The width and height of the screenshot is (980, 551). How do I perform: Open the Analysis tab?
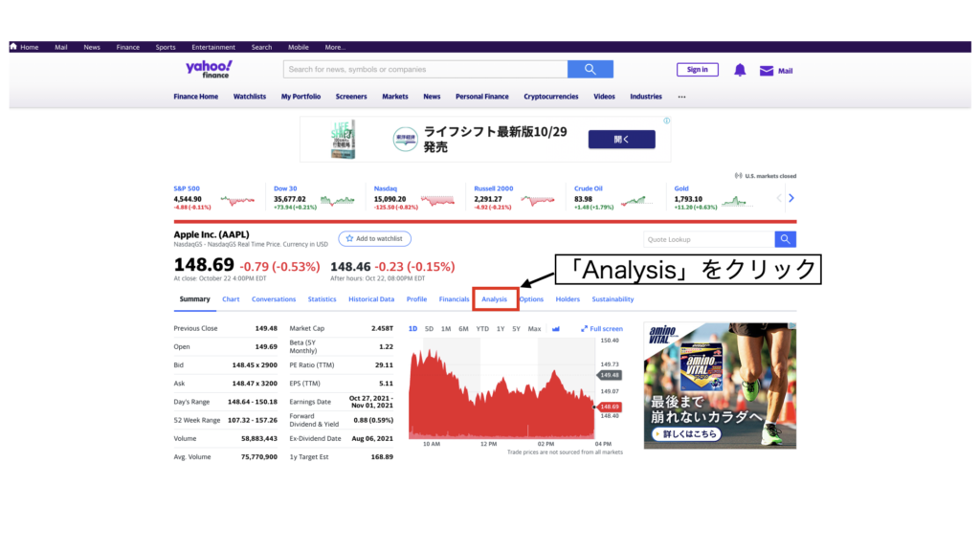coord(495,299)
